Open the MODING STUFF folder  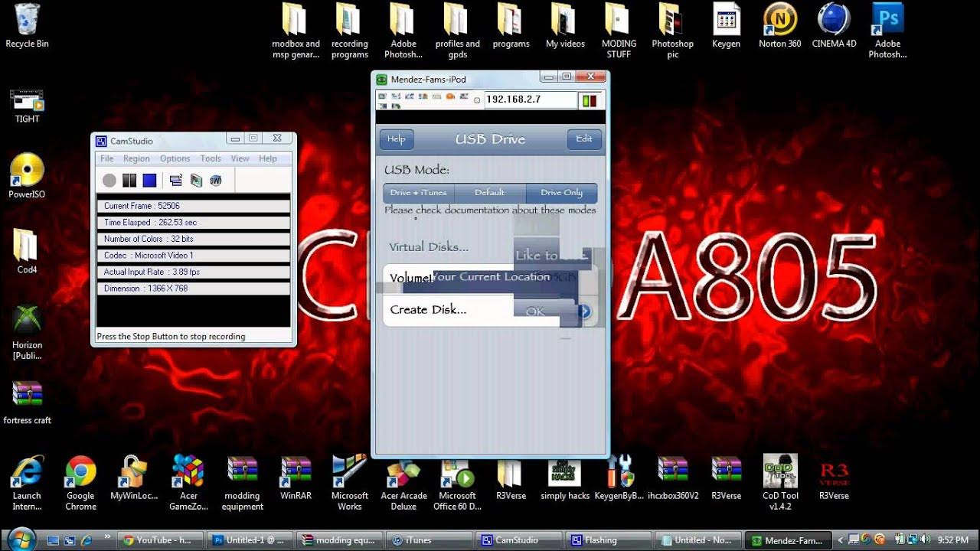[619, 31]
